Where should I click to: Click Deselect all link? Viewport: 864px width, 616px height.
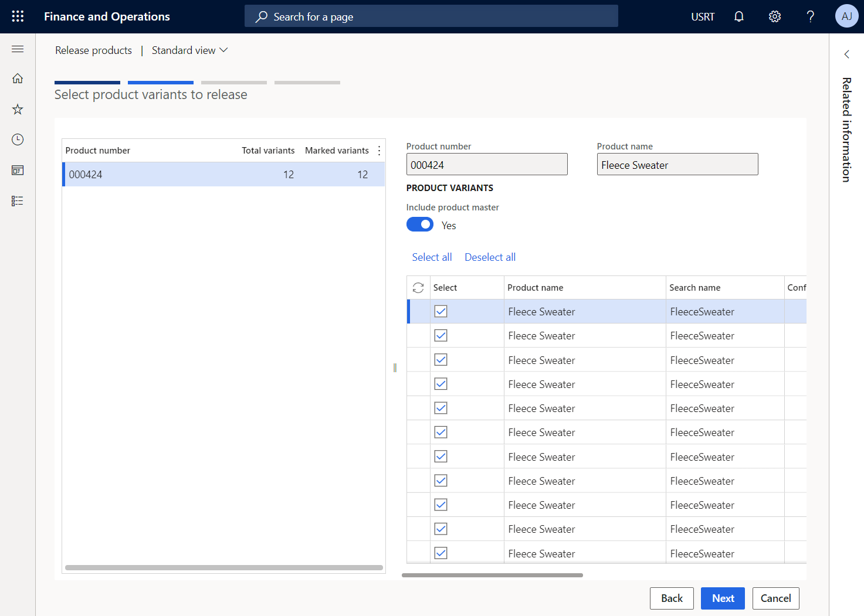[490, 257]
